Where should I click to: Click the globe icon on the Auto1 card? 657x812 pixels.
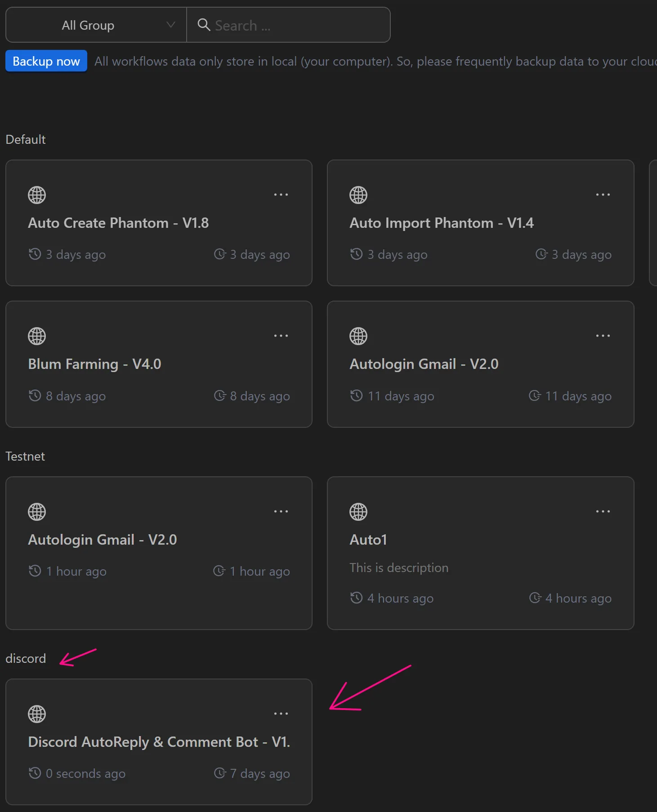tap(358, 511)
